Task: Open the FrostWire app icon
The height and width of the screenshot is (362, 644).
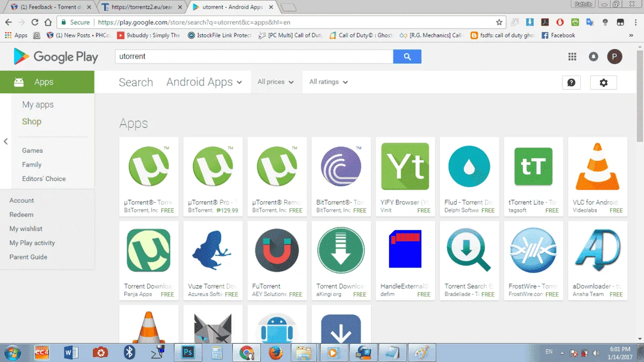Action: point(533,250)
